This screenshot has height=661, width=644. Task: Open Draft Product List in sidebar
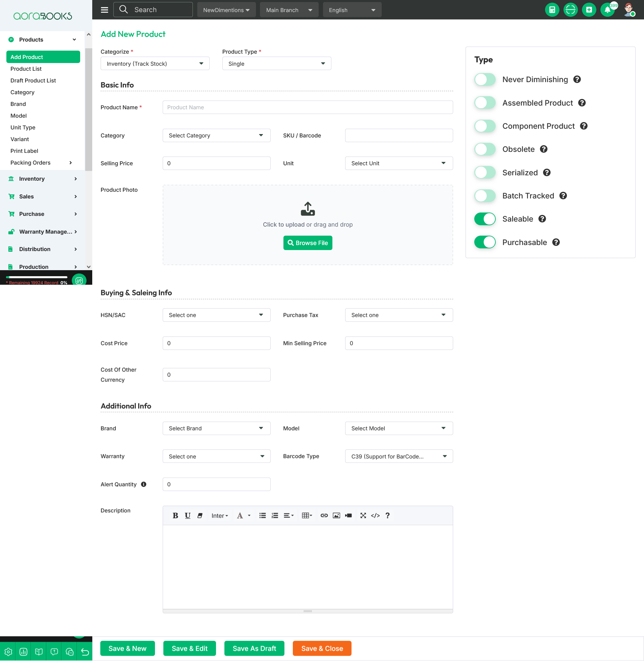point(33,80)
